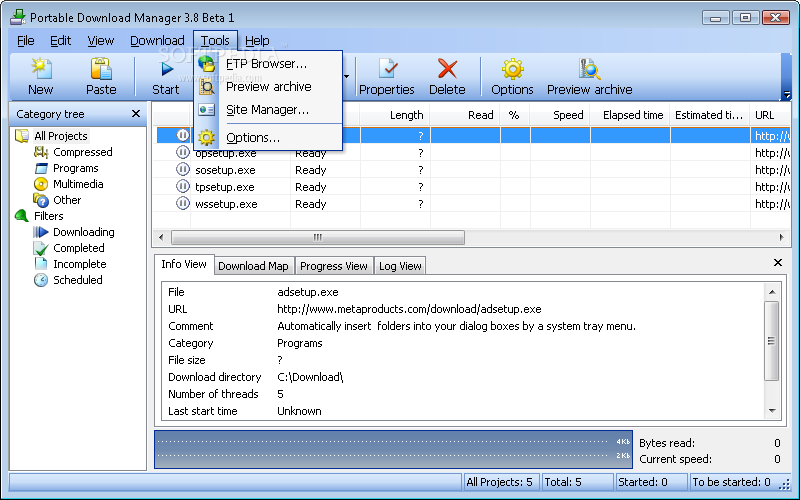The image size is (800, 500).
Task: Select the wssetup.exe download row
Action: 473,204
